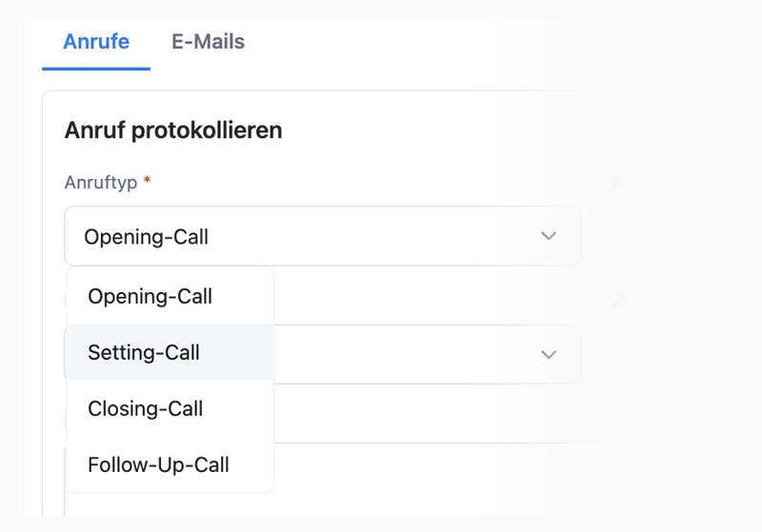This screenshot has height=532, width=762.
Task: Click the second dropdown's chevron arrow
Action: pyautogui.click(x=548, y=354)
